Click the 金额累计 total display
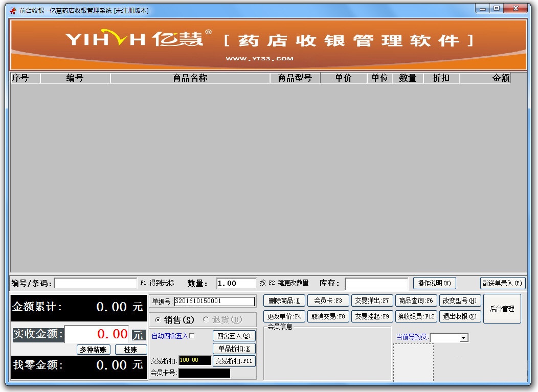538x392 pixels. coord(79,307)
